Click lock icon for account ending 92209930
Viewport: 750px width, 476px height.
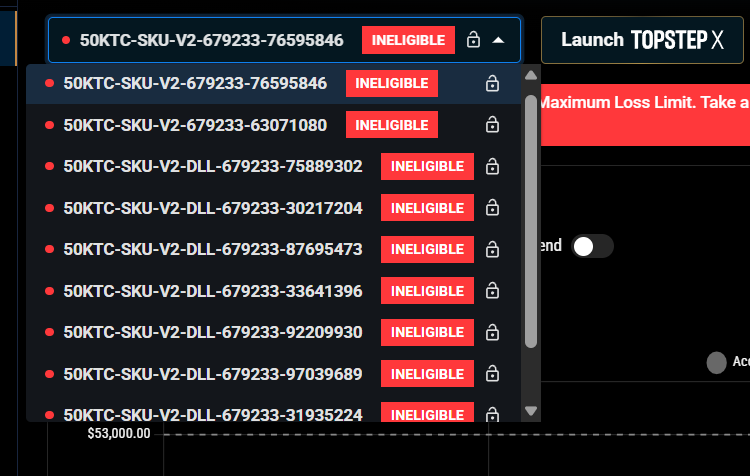(492, 332)
